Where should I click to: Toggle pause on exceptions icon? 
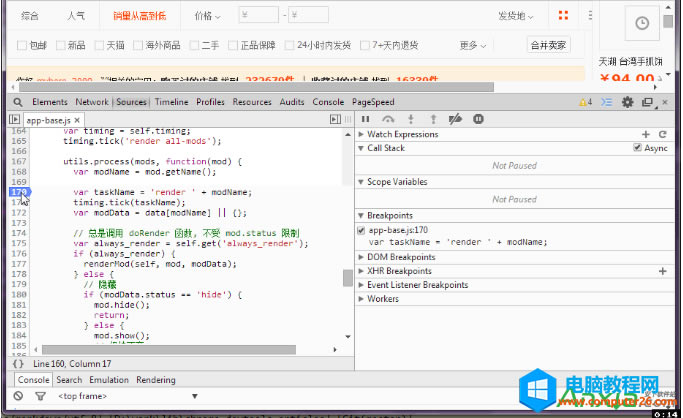point(478,119)
